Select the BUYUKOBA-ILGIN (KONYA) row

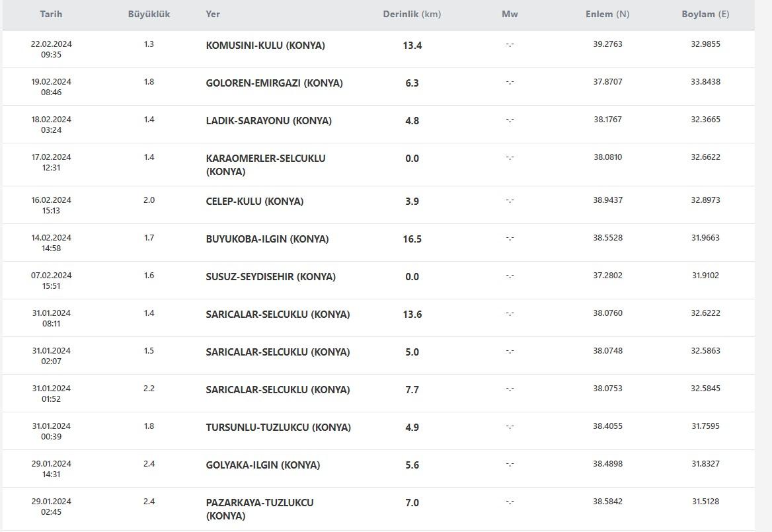tap(379, 243)
